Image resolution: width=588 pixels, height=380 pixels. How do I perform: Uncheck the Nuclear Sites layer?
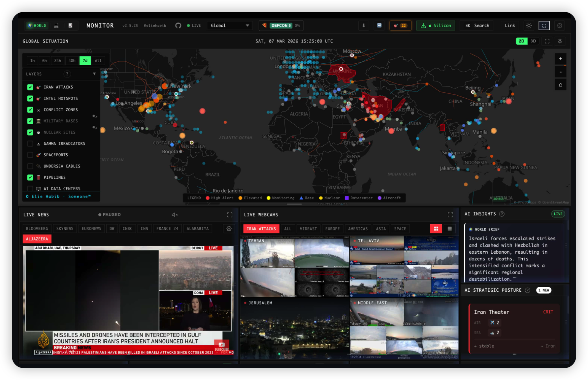pos(30,132)
